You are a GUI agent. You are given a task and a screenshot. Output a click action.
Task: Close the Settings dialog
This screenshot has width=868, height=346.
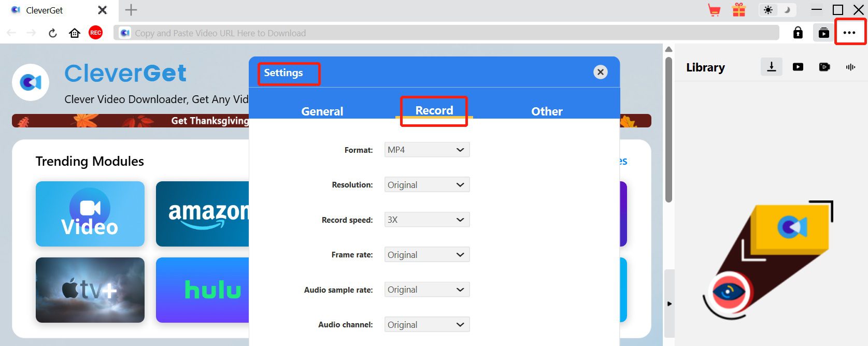point(600,72)
